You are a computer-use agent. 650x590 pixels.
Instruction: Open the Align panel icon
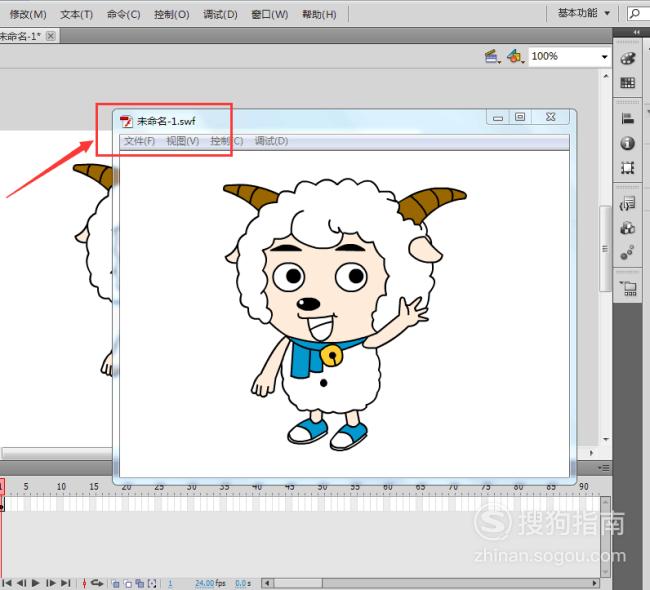coord(628,119)
